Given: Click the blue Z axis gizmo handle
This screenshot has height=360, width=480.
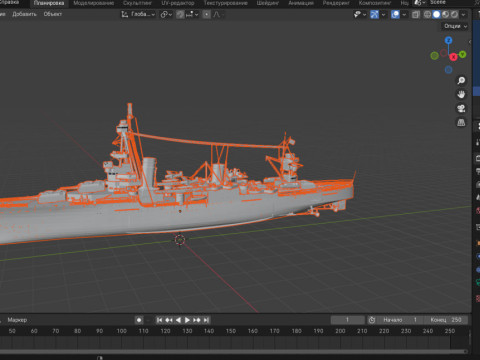Looking at the screenshot, I should click(448, 40).
